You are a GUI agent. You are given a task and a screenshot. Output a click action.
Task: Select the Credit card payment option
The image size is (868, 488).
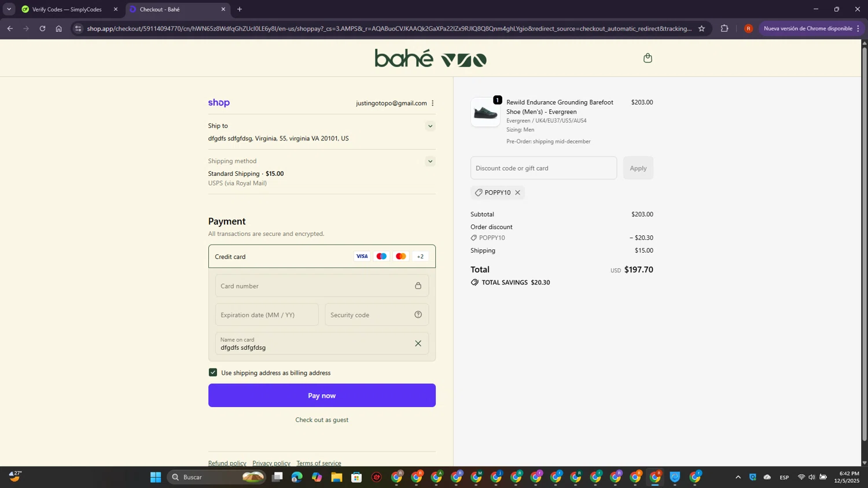(x=322, y=256)
